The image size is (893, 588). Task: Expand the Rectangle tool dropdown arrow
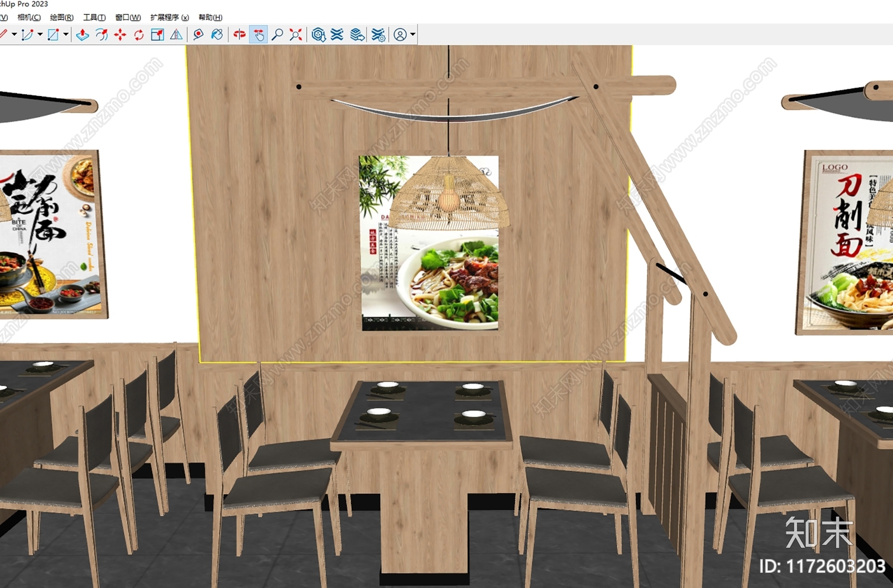pyautogui.click(x=66, y=35)
